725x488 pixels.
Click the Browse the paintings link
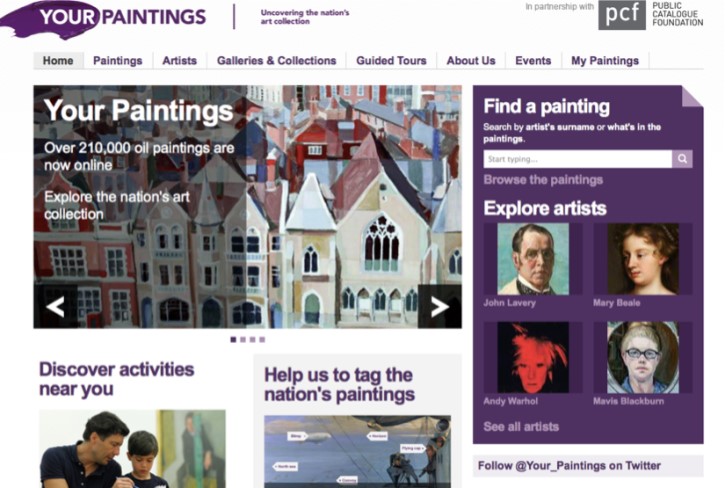[x=543, y=180]
